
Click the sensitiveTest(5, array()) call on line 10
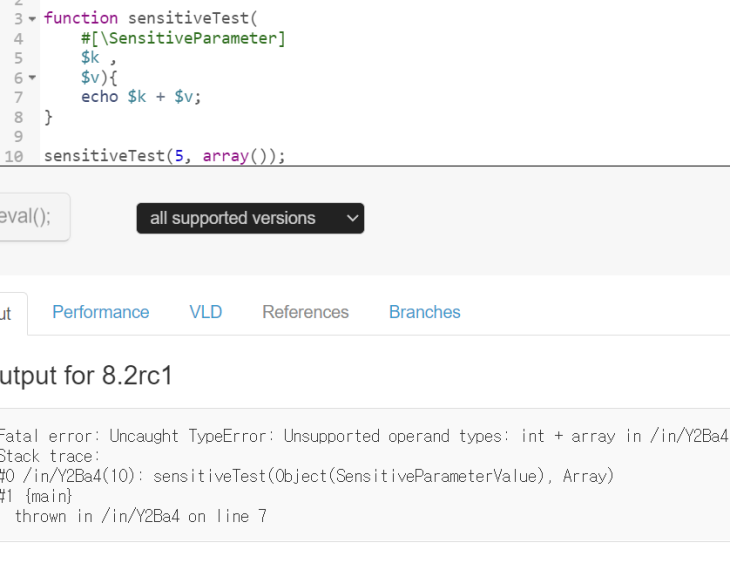pos(164,156)
